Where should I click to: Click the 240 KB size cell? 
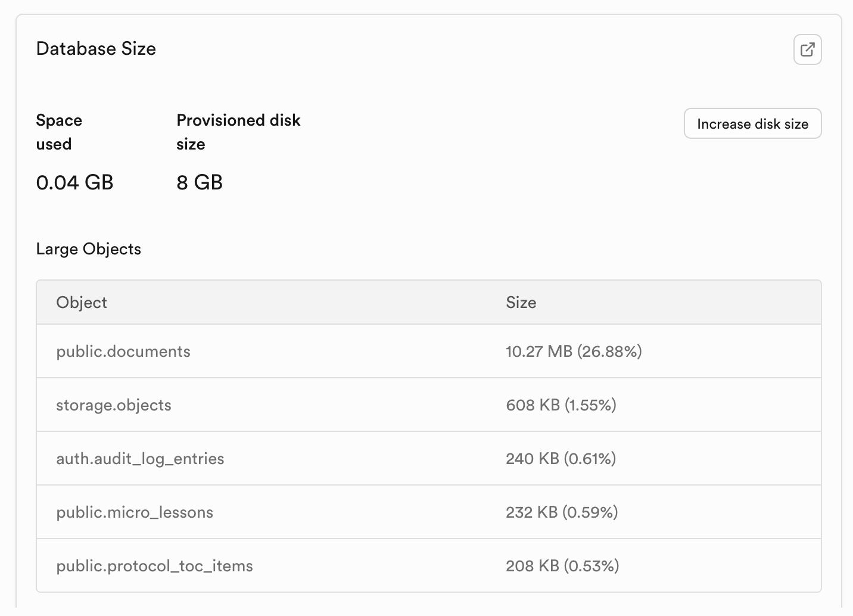[561, 459]
